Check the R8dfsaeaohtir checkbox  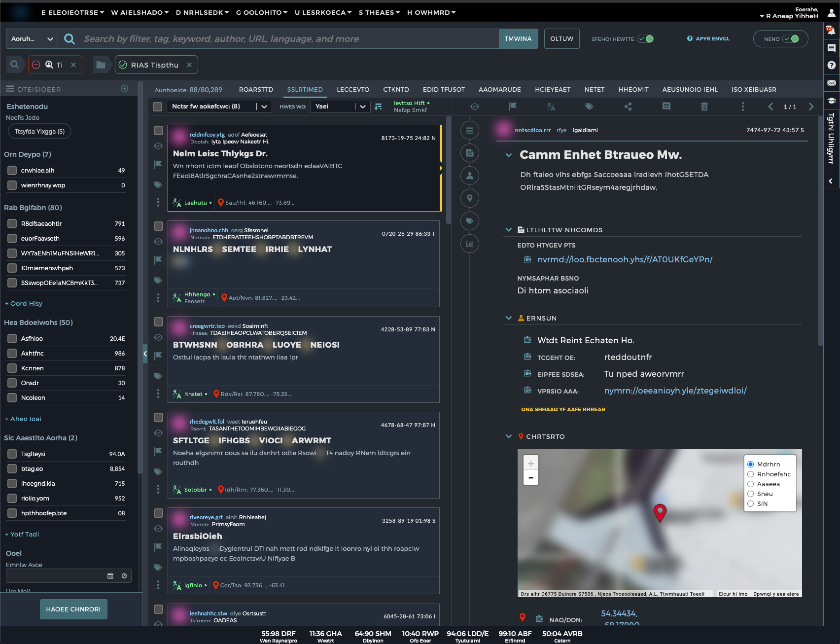12,223
